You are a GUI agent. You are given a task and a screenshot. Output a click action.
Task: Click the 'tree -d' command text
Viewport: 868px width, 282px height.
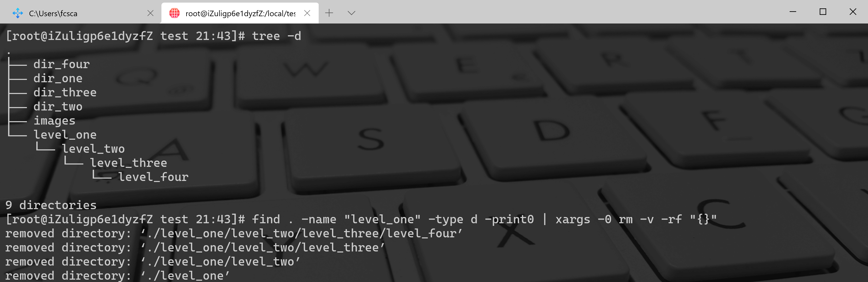tap(276, 36)
